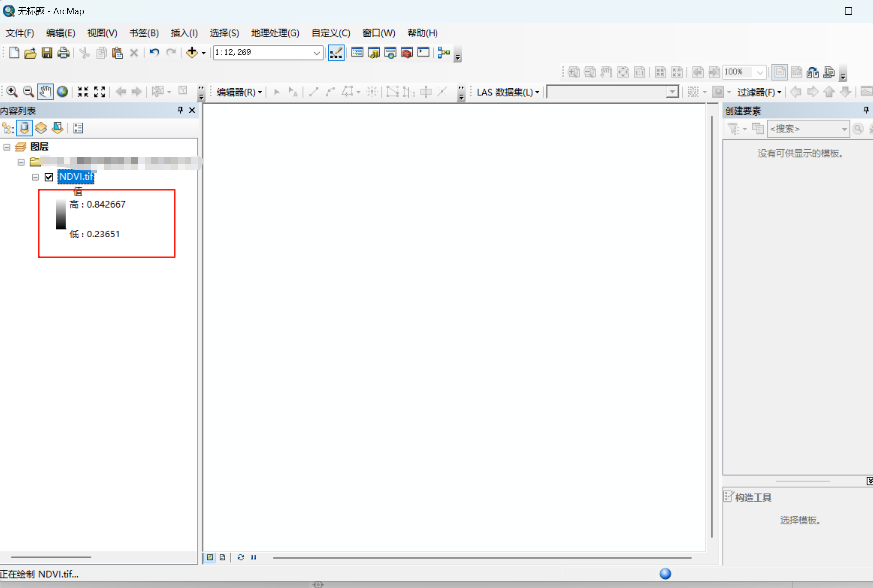Click the Full Extent globe icon
The width and height of the screenshot is (873, 588).
tap(62, 92)
